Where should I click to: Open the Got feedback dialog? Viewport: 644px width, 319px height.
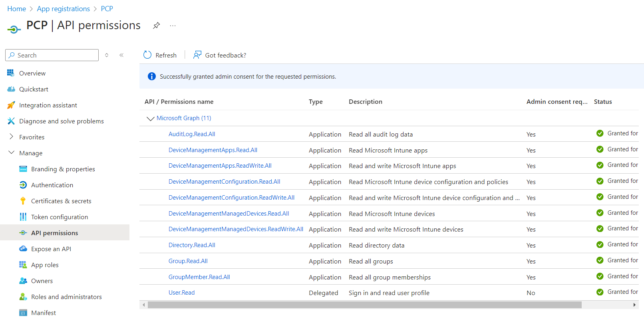[220, 55]
